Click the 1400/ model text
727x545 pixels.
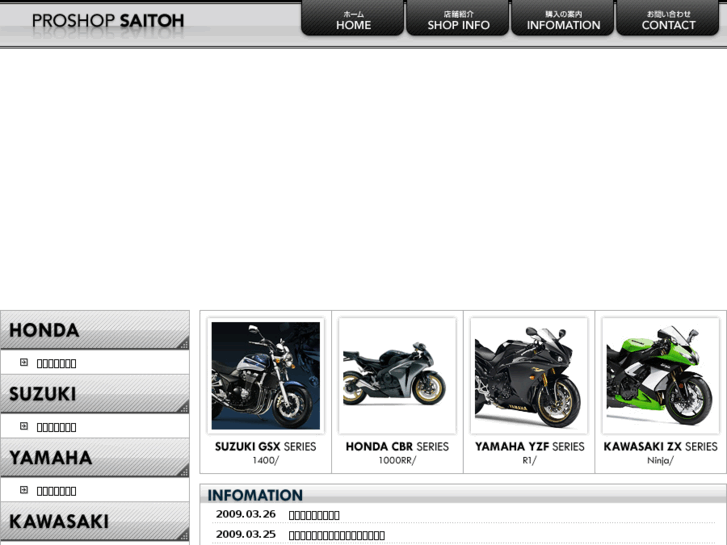[x=266, y=461]
